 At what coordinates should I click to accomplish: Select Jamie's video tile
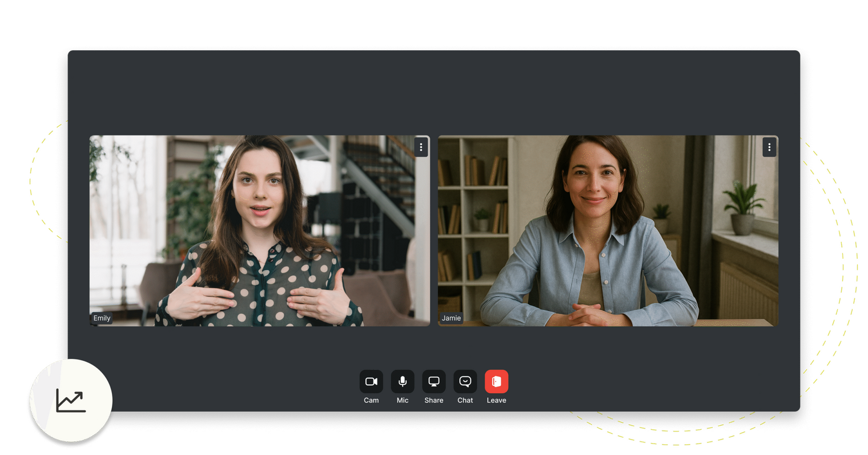(x=608, y=231)
